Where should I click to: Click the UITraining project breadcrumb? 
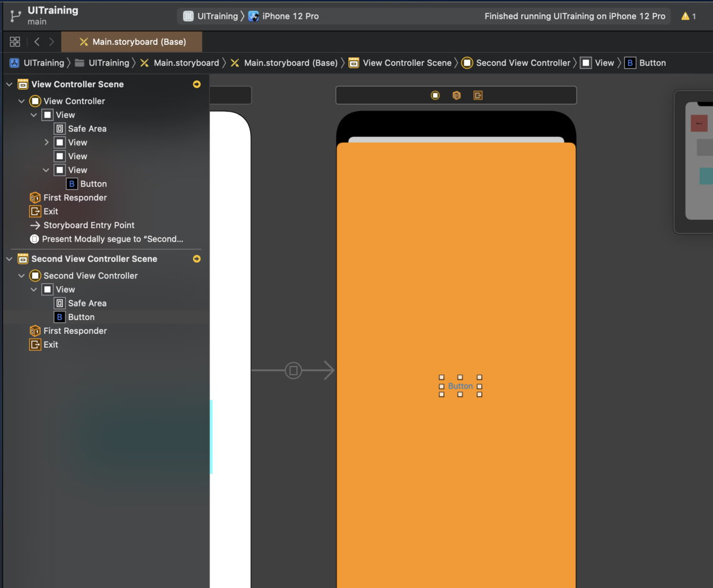[x=37, y=62]
